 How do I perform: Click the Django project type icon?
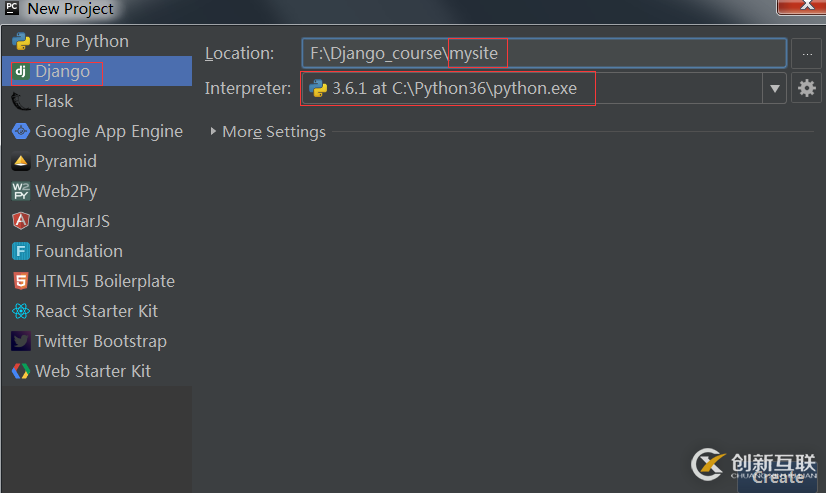[x=20, y=71]
